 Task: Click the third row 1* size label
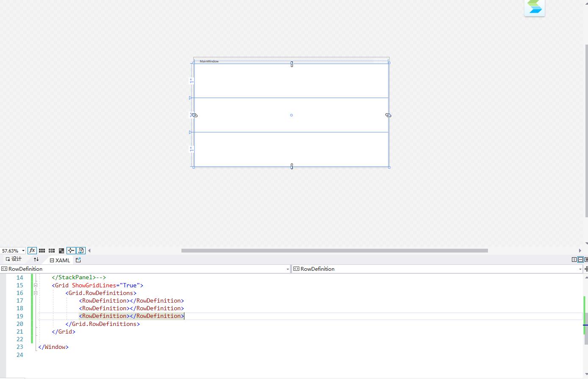point(191,149)
